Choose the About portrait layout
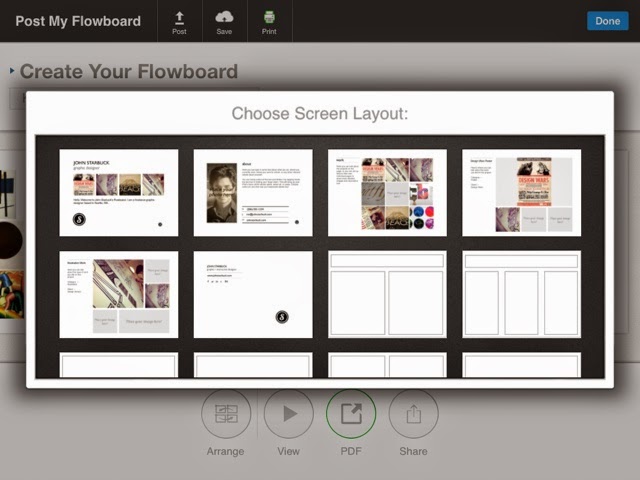640x480 pixels. pyautogui.click(x=253, y=193)
